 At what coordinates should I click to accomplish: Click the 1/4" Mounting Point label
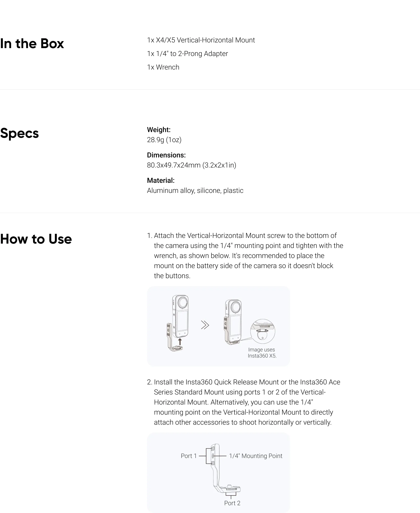[x=255, y=456]
